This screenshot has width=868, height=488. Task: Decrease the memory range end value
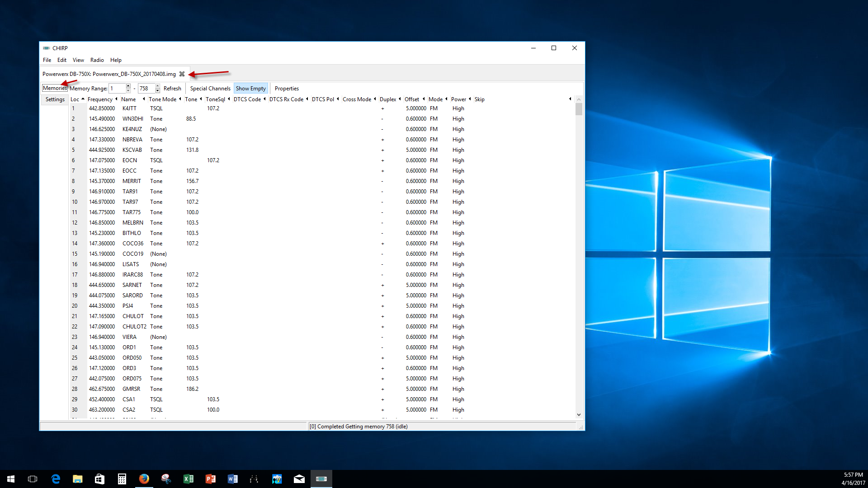pyautogui.click(x=158, y=91)
